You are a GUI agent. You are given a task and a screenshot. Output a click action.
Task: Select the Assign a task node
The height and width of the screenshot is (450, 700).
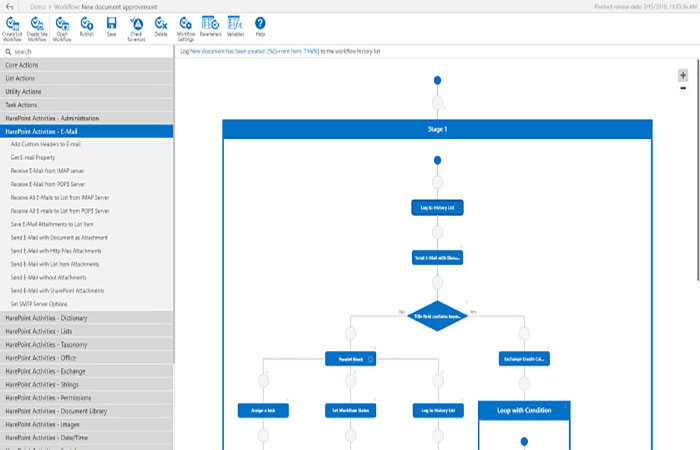coord(263,411)
